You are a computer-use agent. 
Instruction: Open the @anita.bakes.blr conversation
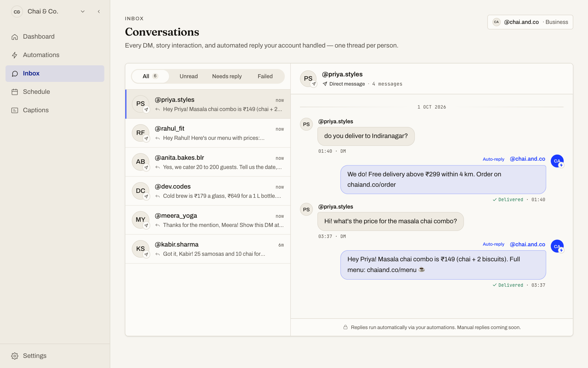[x=208, y=162]
